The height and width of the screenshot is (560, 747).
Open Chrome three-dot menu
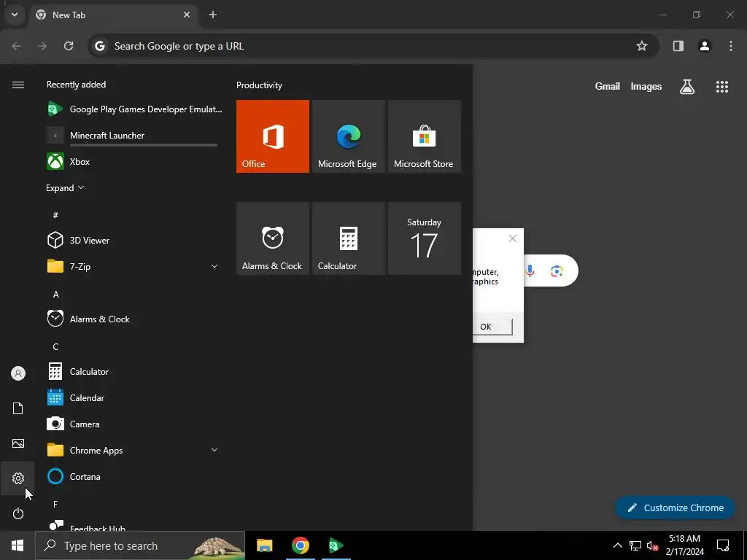(x=730, y=46)
